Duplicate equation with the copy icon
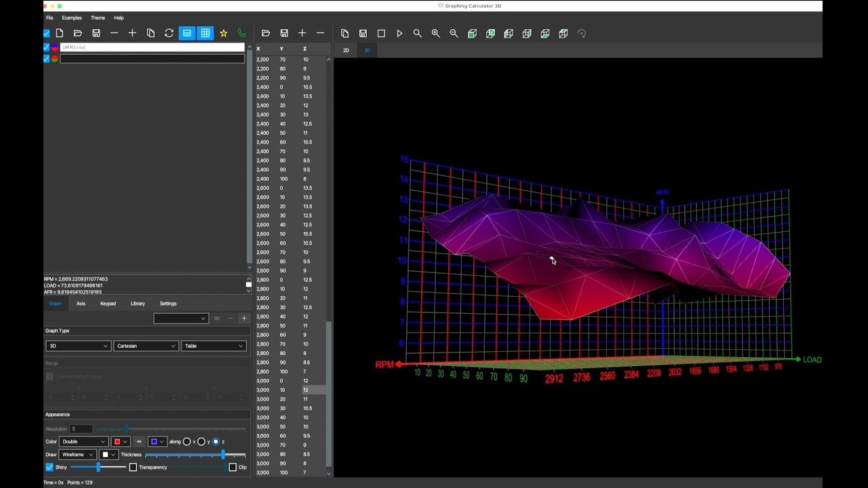The image size is (868, 488). pos(151,33)
